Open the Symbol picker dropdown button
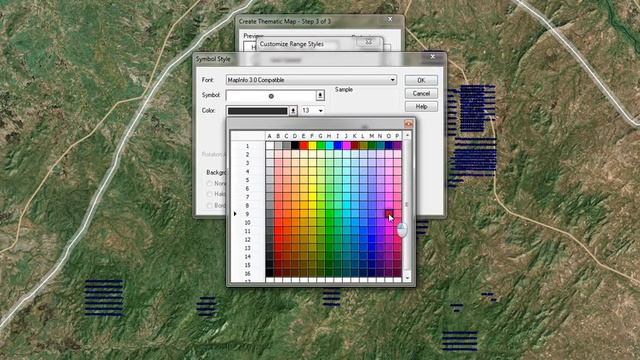 (x=320, y=96)
